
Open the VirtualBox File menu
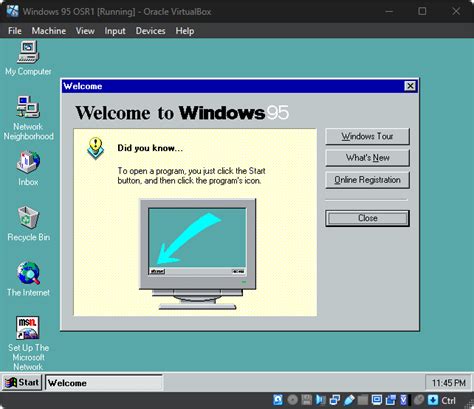tap(15, 31)
